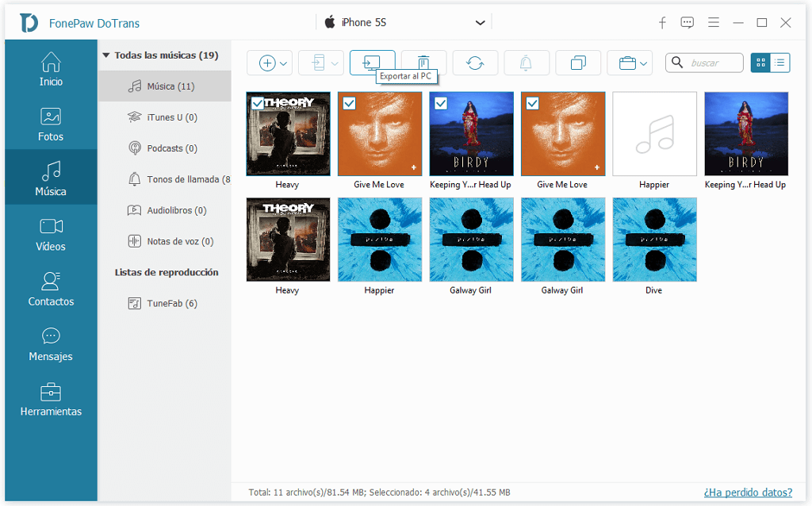Open the feedback chat icon
This screenshot has height=506, width=812.
coord(688,22)
